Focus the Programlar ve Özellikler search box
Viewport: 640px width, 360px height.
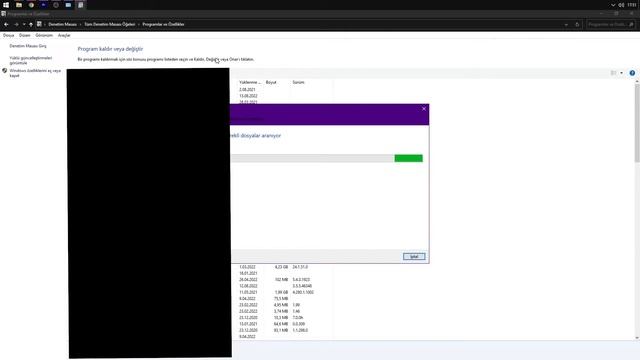tap(611, 24)
